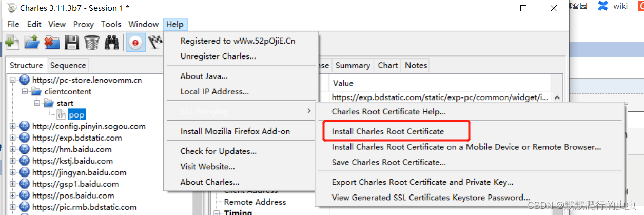
Task: Choose Install Mozilla Firefox Add-on
Action: tap(241, 131)
